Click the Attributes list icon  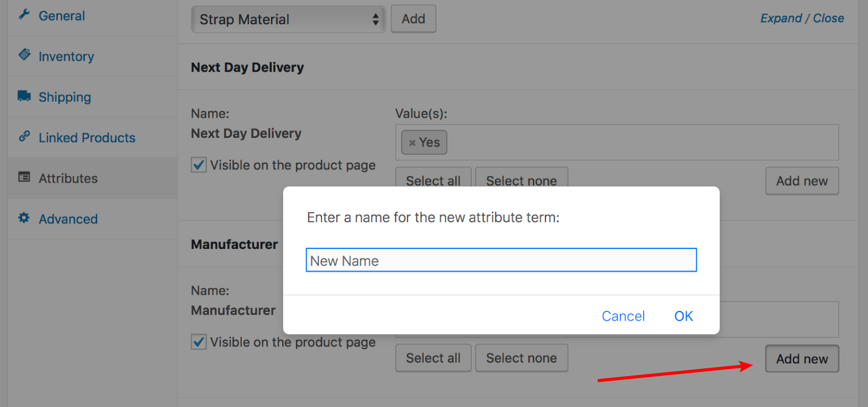click(24, 177)
